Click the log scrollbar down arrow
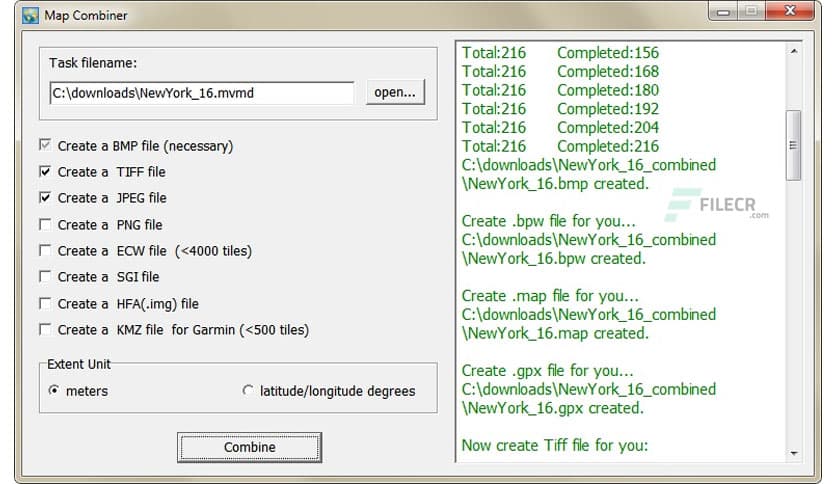 pyautogui.click(x=794, y=453)
